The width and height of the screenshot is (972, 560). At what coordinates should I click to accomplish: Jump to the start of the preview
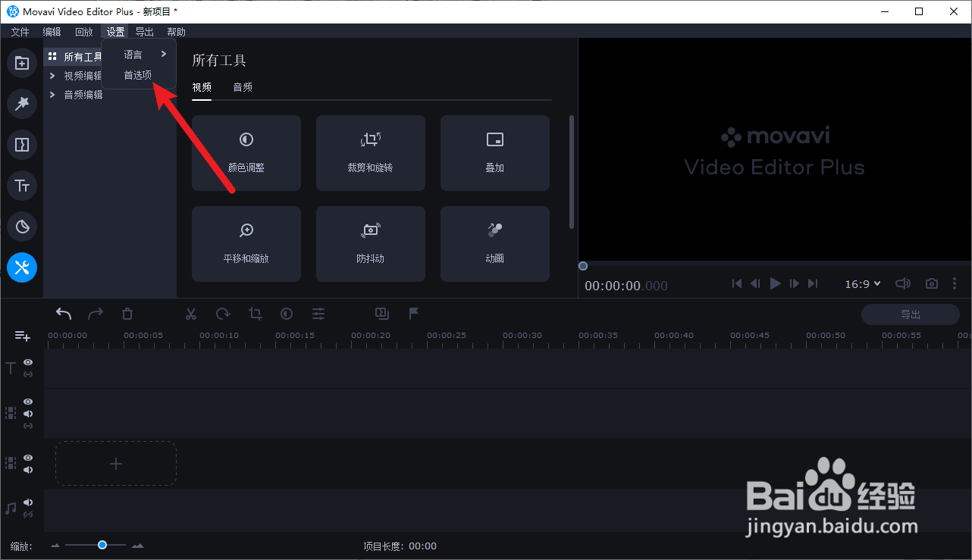pos(736,283)
